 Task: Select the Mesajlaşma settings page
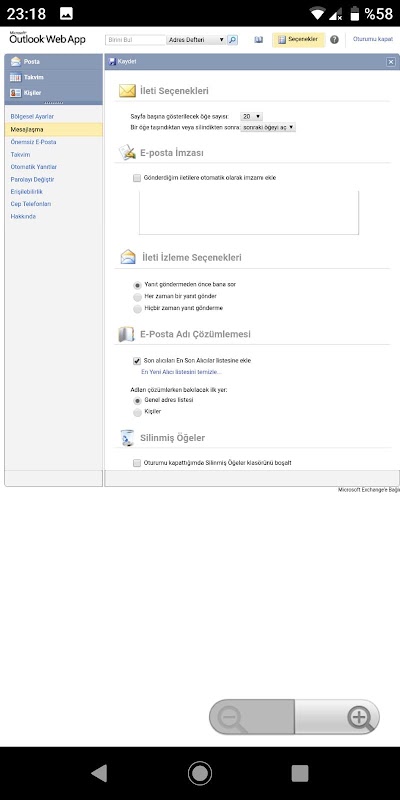(x=54, y=130)
